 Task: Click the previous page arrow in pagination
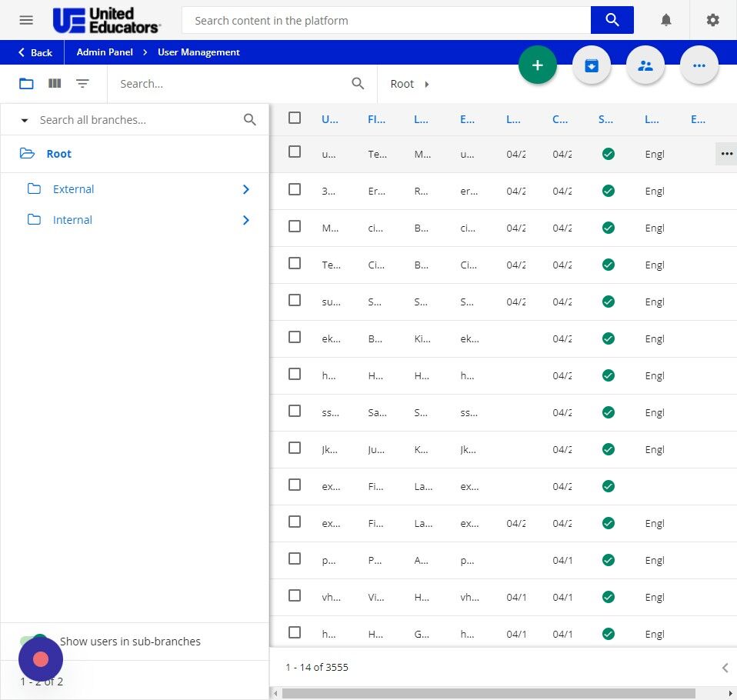(725, 668)
